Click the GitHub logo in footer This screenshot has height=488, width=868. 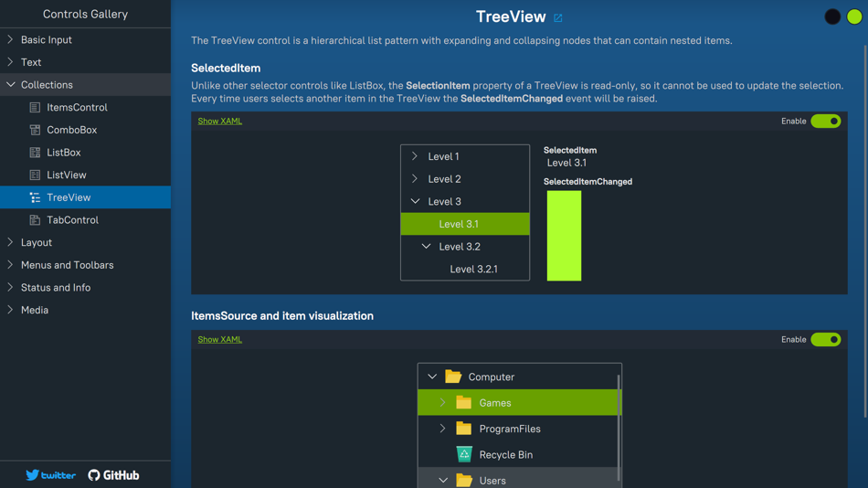113,475
